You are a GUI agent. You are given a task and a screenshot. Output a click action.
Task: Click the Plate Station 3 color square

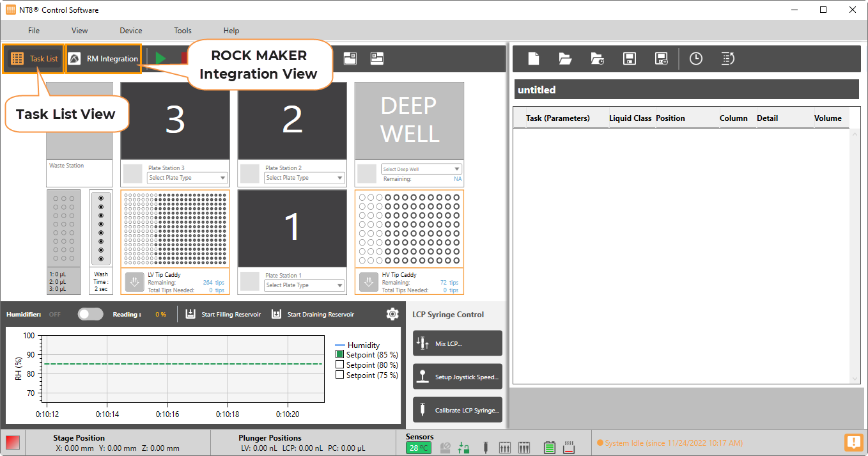point(133,174)
